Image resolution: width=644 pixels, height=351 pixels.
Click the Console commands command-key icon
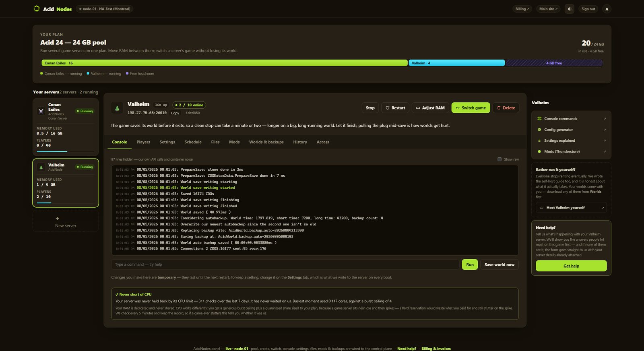tap(539, 119)
